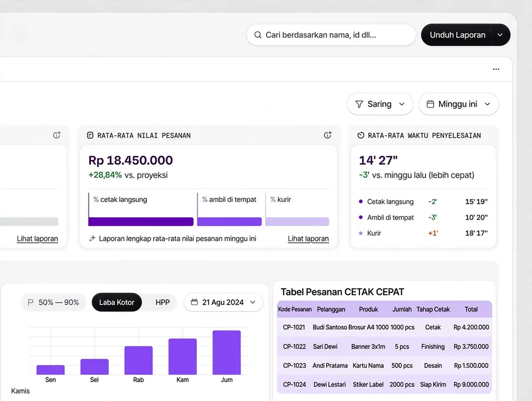Click the Rab bar in the chart
The image size is (532, 401).
[x=138, y=360]
